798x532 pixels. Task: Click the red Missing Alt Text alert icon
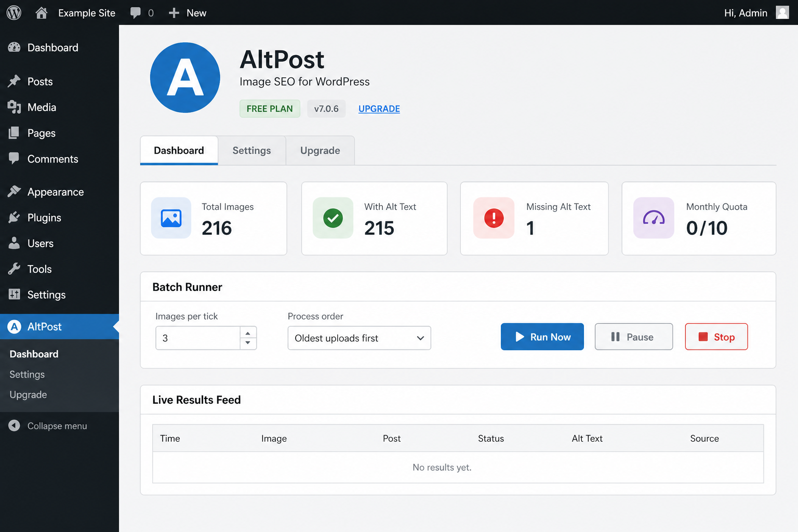[494, 218]
